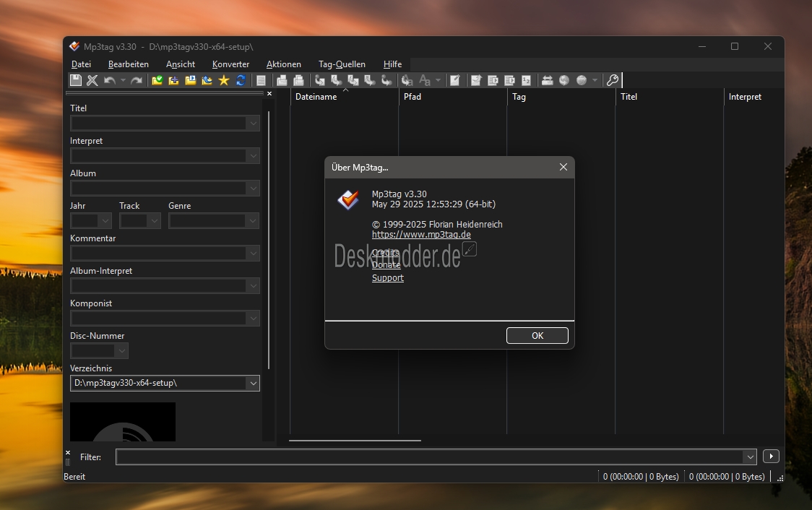Close the Über Mp3tag dialog with X
The width and height of the screenshot is (812, 510).
click(563, 167)
